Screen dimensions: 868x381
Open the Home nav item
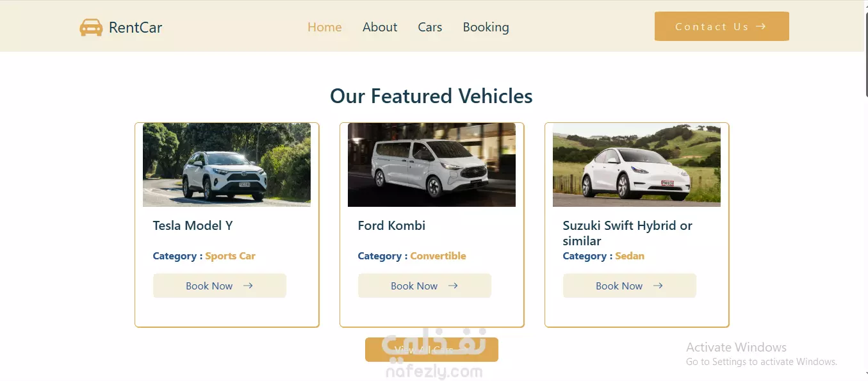325,27
